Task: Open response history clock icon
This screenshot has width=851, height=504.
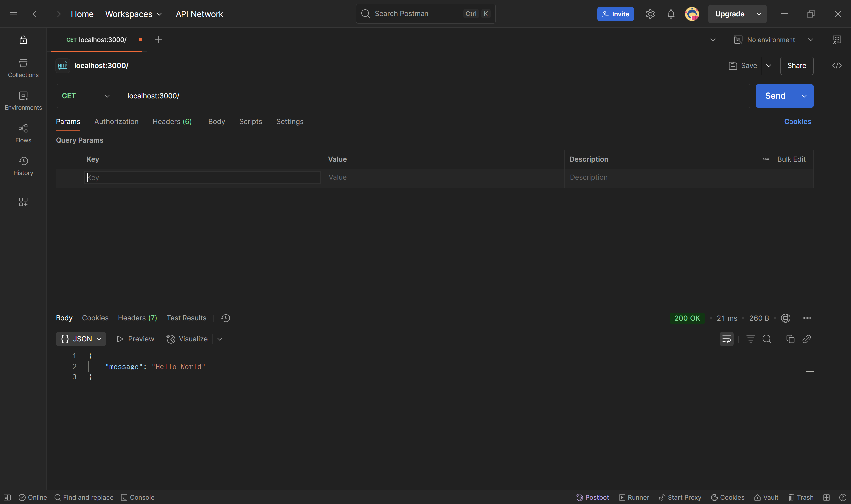Action: coord(225,318)
